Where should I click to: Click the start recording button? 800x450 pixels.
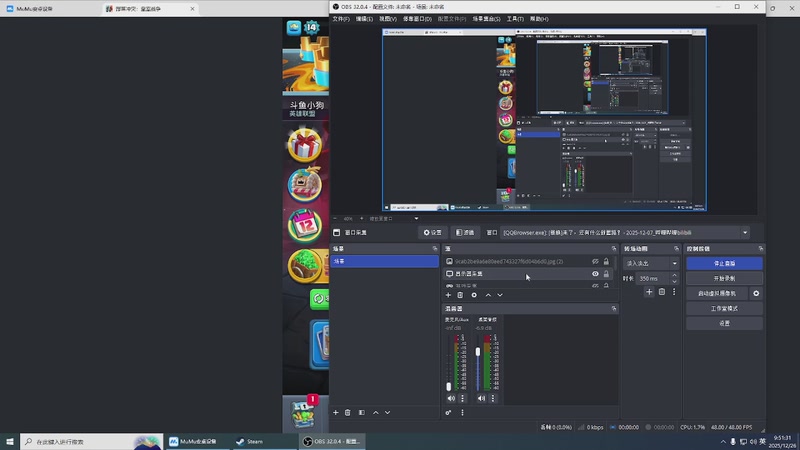(x=724, y=279)
